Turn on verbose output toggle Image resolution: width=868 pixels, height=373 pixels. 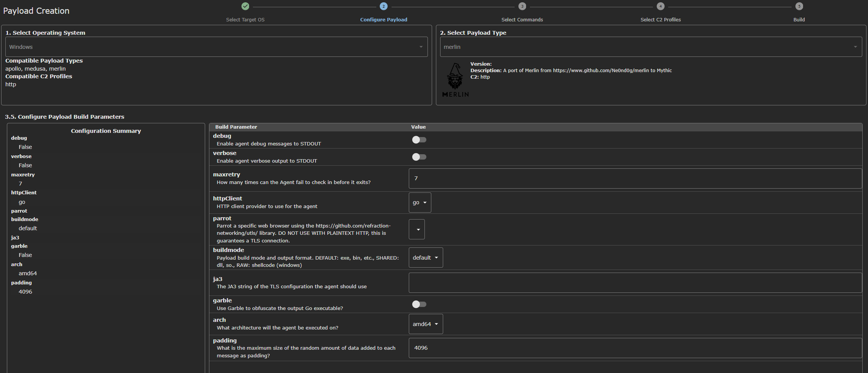[x=419, y=157]
